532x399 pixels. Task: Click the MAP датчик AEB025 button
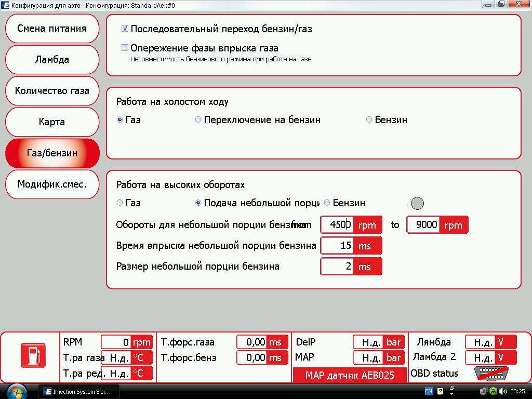[x=349, y=375]
